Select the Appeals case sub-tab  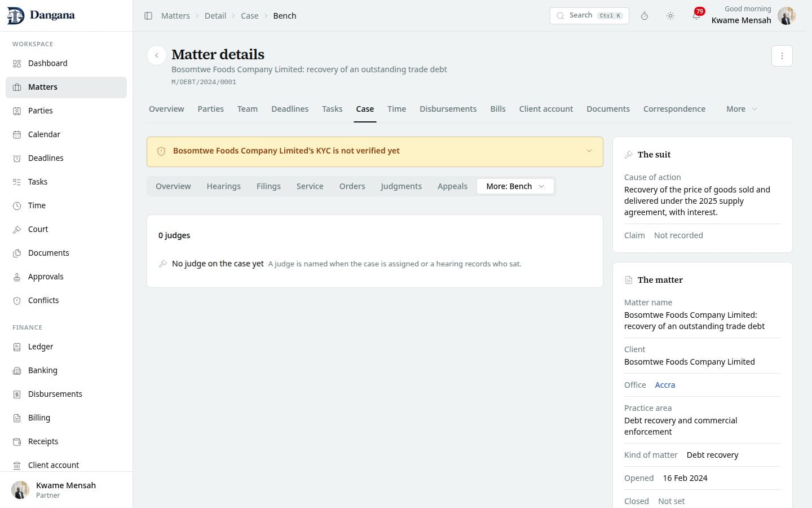point(452,186)
